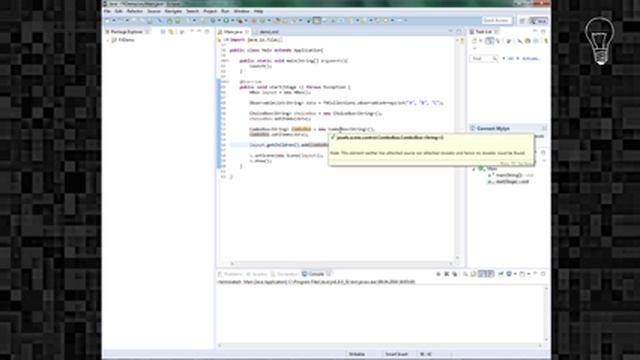Toggle Categorized view in Task List
The image size is (640, 360).
pos(489,41)
